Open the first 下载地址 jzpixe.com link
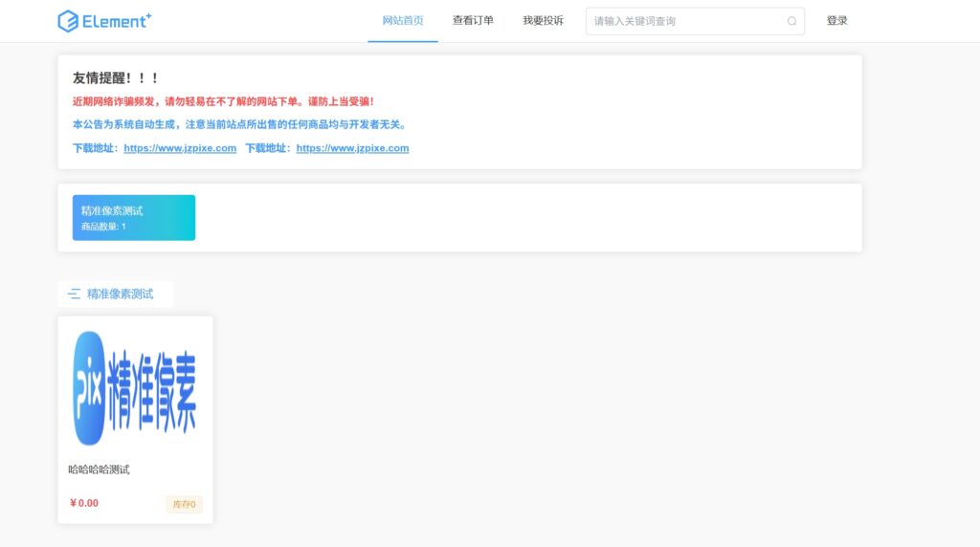 180,148
